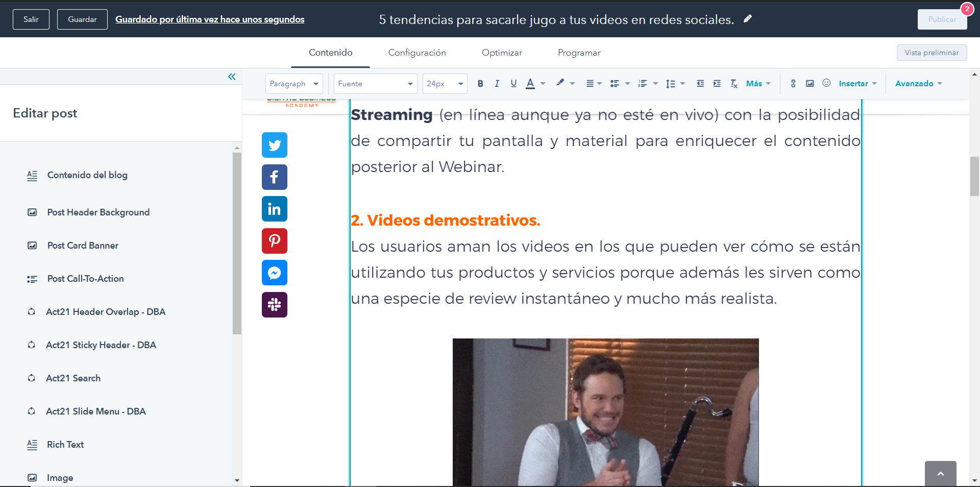Open the text color picker
980x487 pixels.
point(531,84)
